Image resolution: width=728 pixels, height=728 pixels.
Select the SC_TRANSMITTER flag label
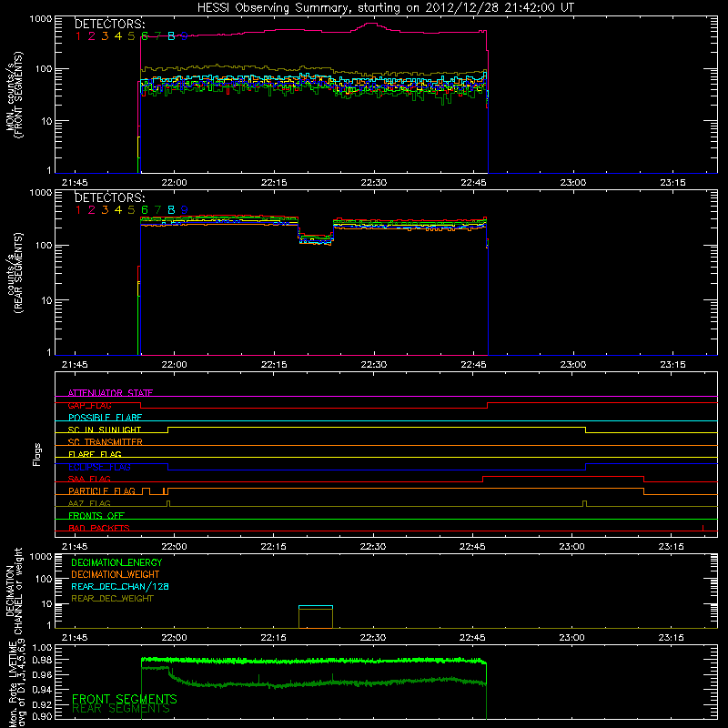105,441
